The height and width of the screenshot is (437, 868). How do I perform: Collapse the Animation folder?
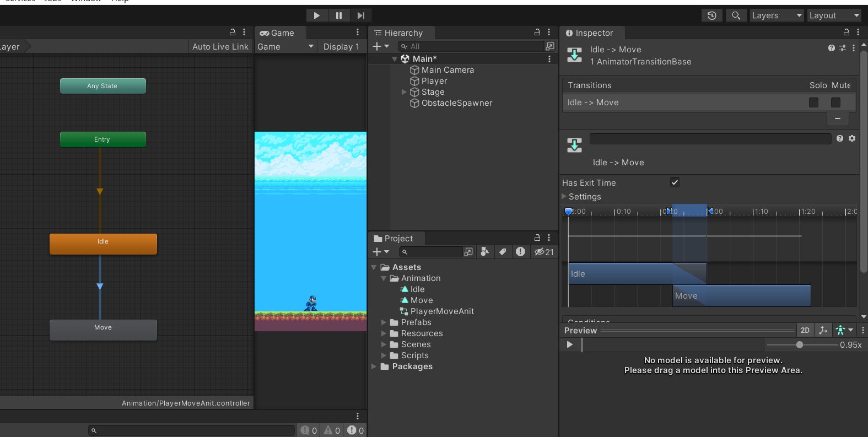(384, 278)
